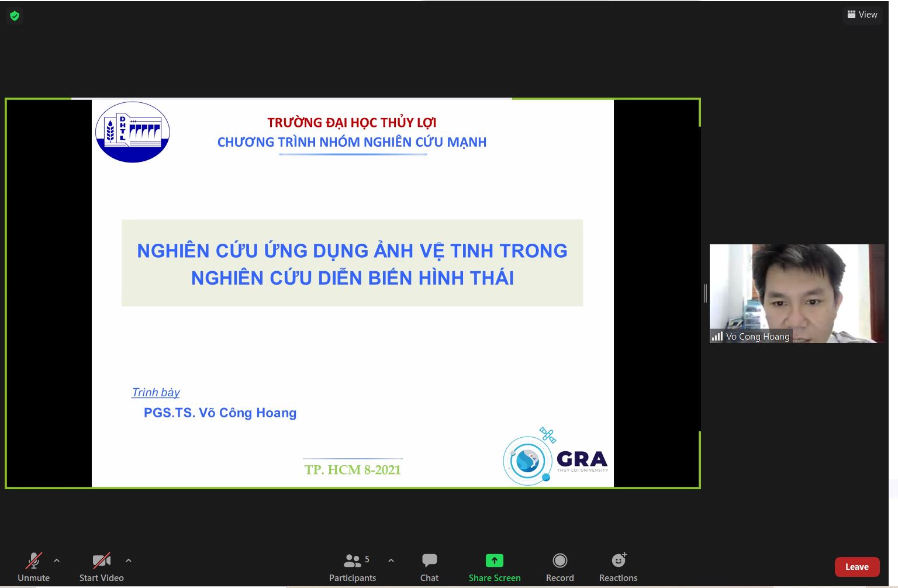Click the divider handle beside shared screen
The height and width of the screenshot is (588, 898).
click(x=705, y=293)
